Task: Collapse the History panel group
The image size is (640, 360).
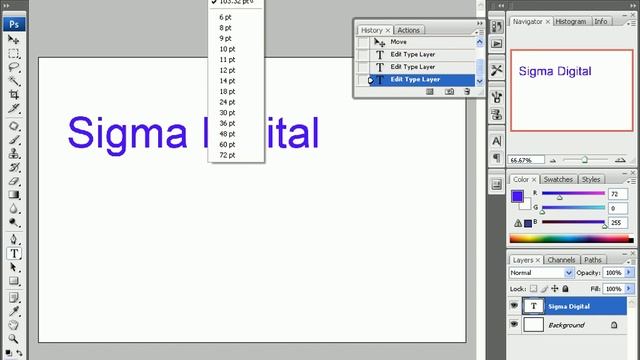Action: (x=480, y=23)
